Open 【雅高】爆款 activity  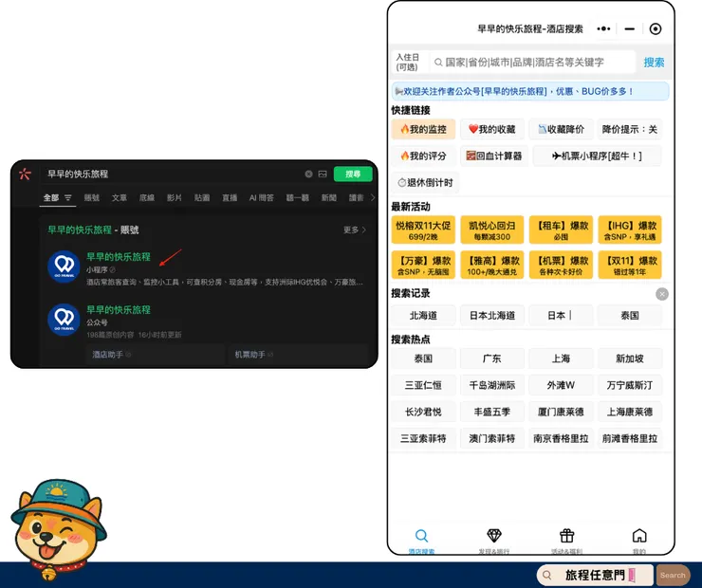(492, 265)
